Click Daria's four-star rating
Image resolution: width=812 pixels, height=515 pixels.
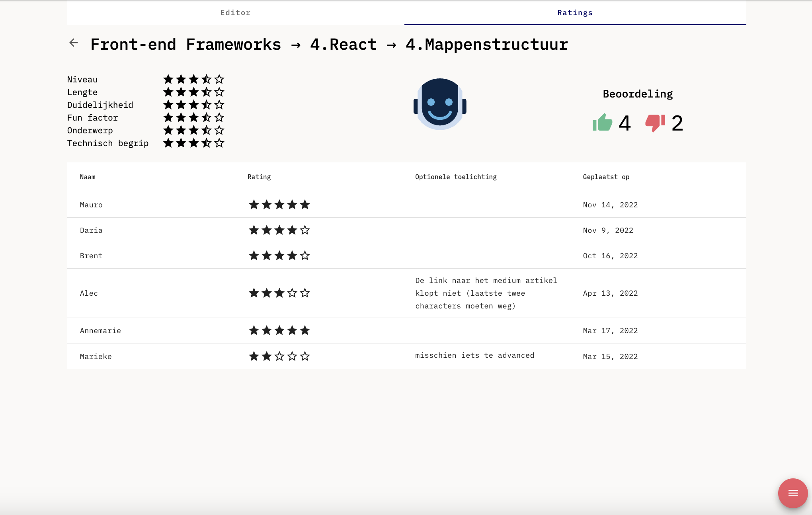279,230
